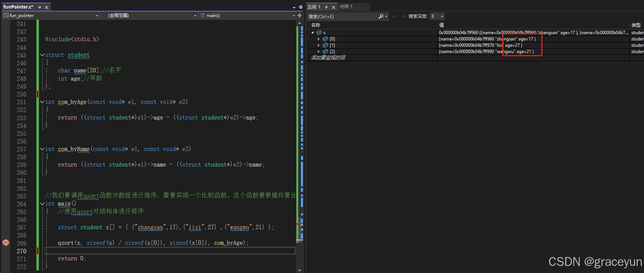Collapse the com_byAge function at line 251
644x273 pixels.
[x=42, y=102]
